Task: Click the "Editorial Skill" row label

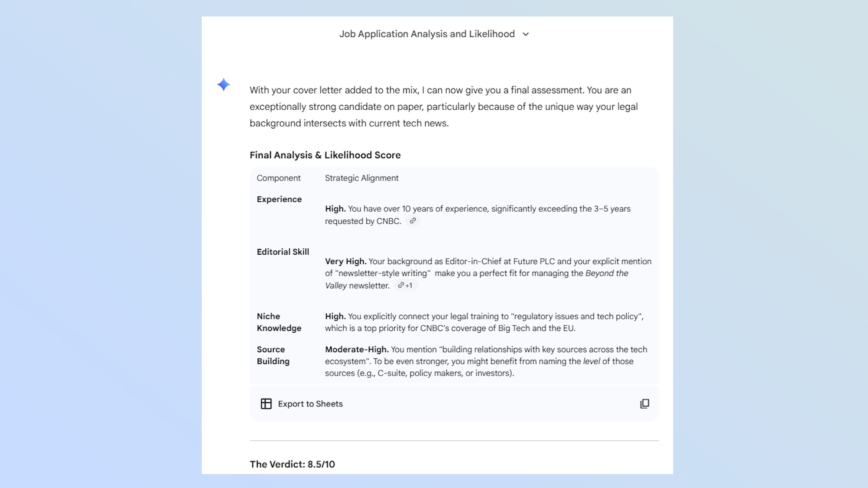Action: [x=283, y=252]
